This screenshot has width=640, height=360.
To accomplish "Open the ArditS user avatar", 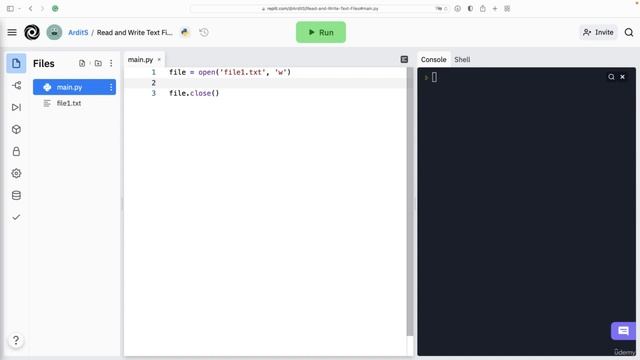I will 54,32.
